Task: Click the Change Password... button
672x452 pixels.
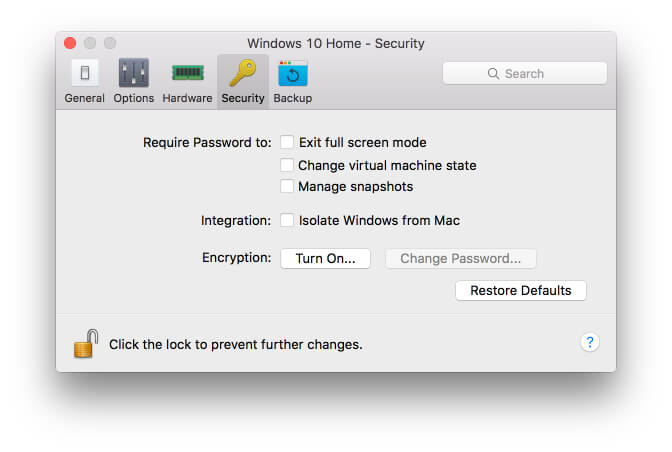Action: [460, 258]
